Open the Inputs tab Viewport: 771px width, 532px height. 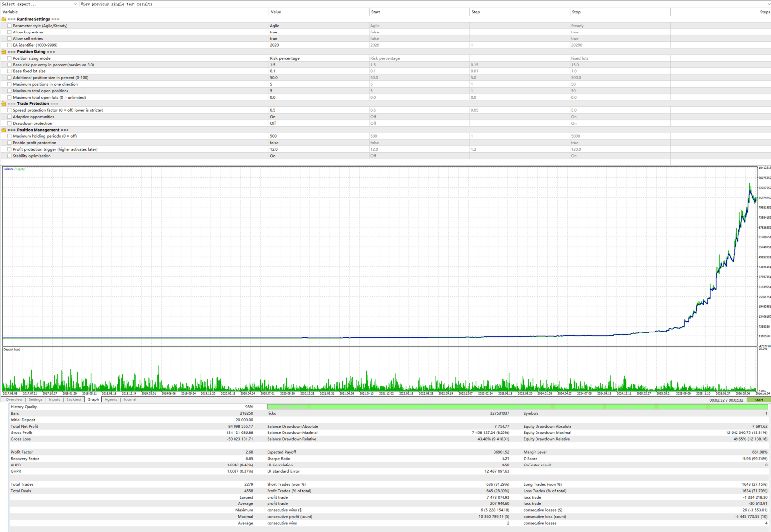54,399
